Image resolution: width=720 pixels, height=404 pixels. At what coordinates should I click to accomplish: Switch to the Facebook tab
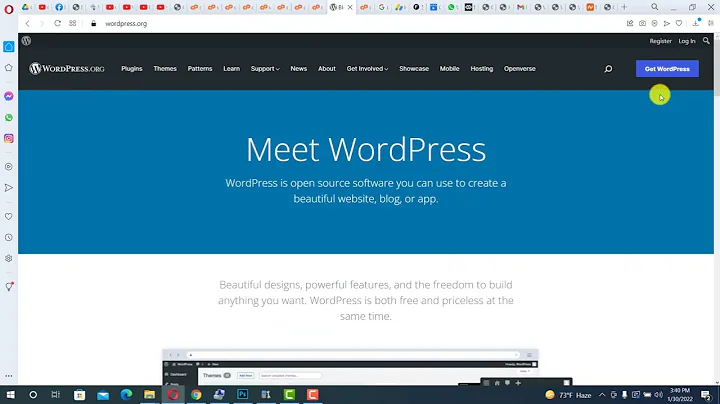pos(59,7)
